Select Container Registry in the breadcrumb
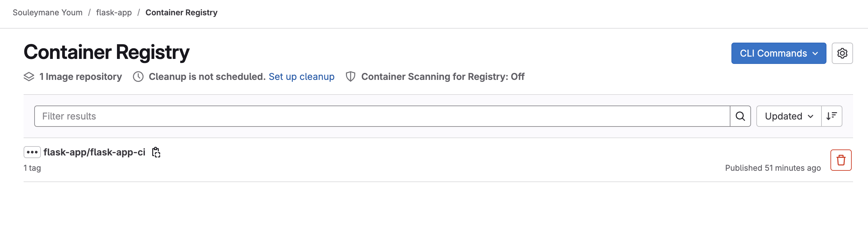Image resolution: width=868 pixels, height=245 pixels. click(181, 13)
